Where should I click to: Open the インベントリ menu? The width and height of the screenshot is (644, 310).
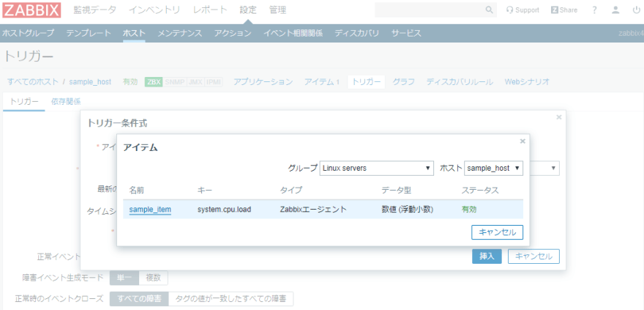[154, 10]
